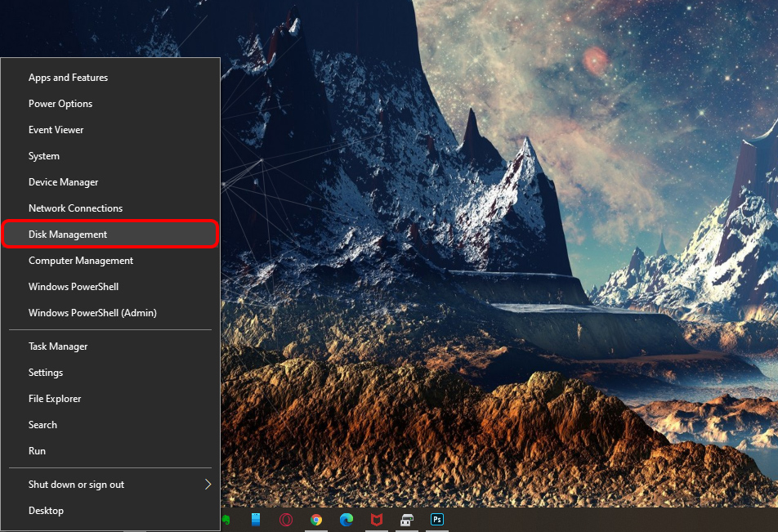Image resolution: width=778 pixels, height=532 pixels.
Task: Start Windows PowerShell (Admin)
Action: pyautogui.click(x=92, y=313)
